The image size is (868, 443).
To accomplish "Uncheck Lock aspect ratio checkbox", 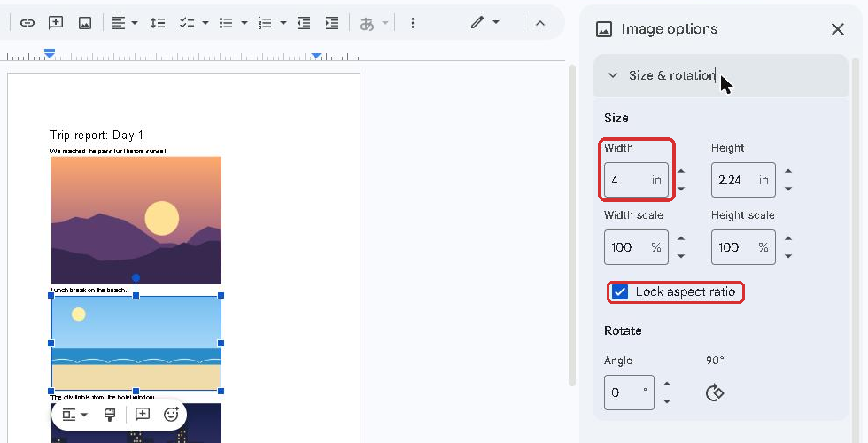I will point(620,291).
